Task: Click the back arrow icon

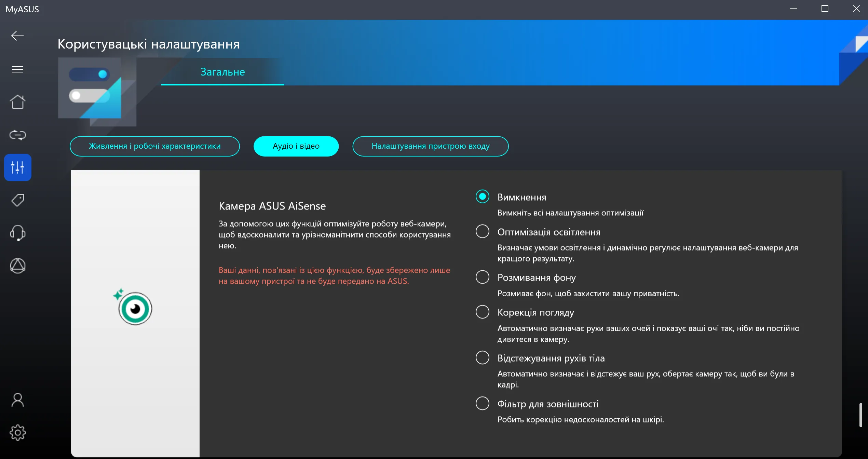Action: coord(17,36)
